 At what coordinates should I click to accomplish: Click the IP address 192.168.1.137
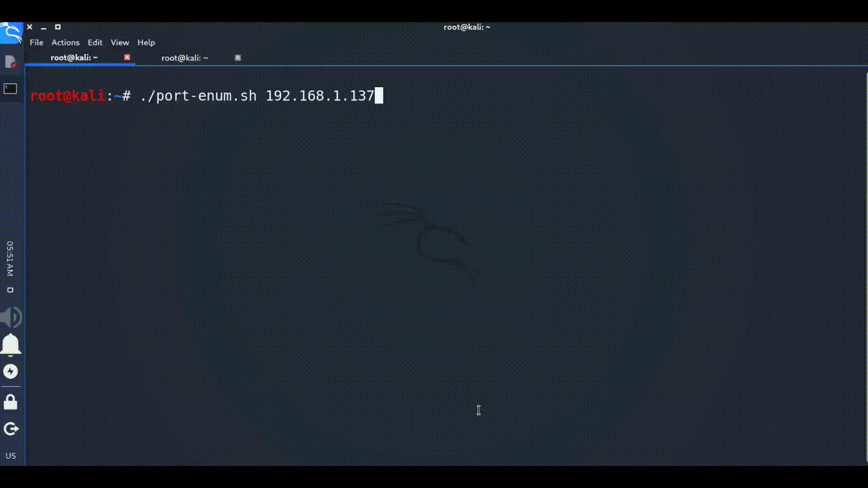pos(320,96)
